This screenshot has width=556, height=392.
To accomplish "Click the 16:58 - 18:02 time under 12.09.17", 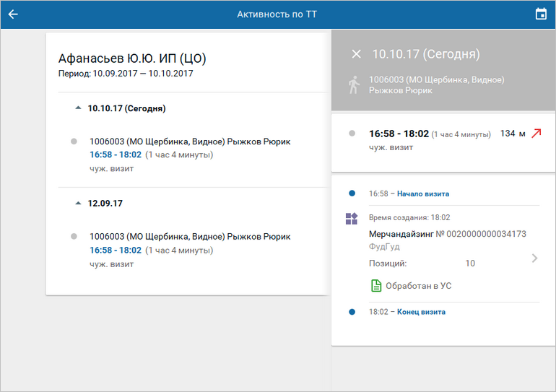I will (x=116, y=251).
